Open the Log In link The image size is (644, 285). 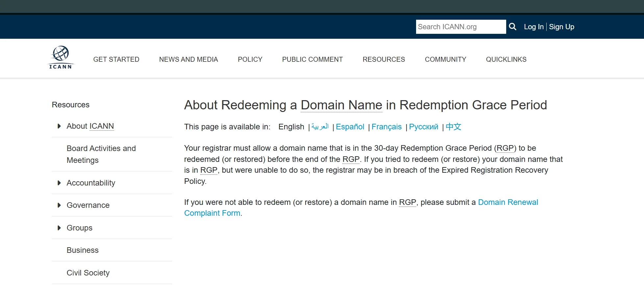(533, 27)
